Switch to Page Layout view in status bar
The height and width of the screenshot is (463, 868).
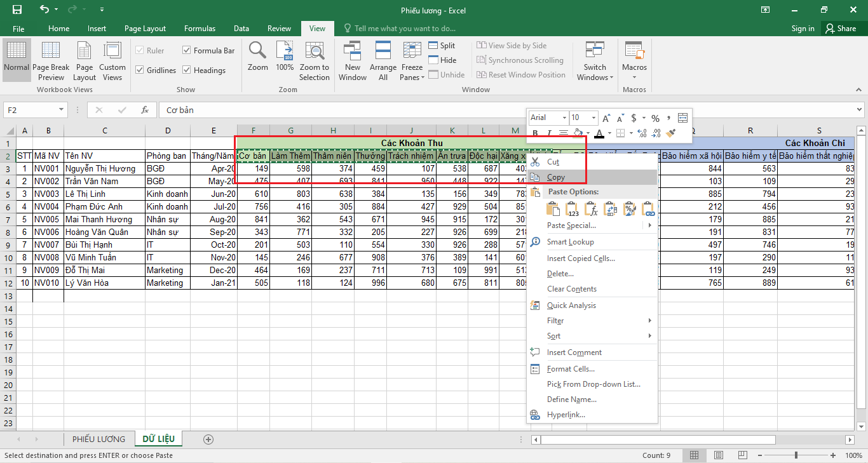pos(718,455)
